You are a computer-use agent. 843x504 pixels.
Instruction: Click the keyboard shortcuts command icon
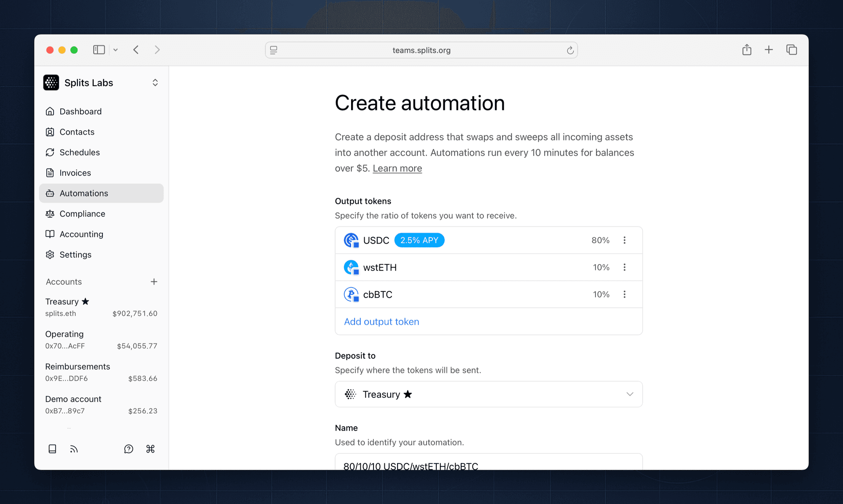pyautogui.click(x=150, y=449)
